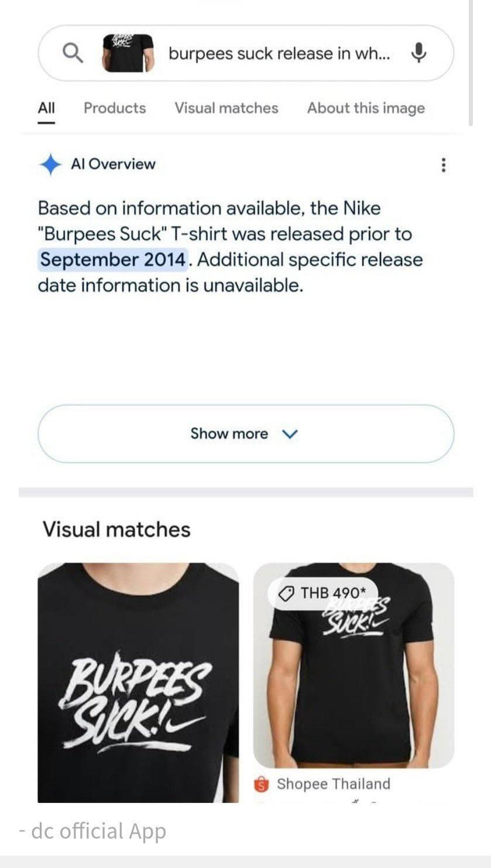
Task: Open the About this image tab
Action: coord(366,108)
